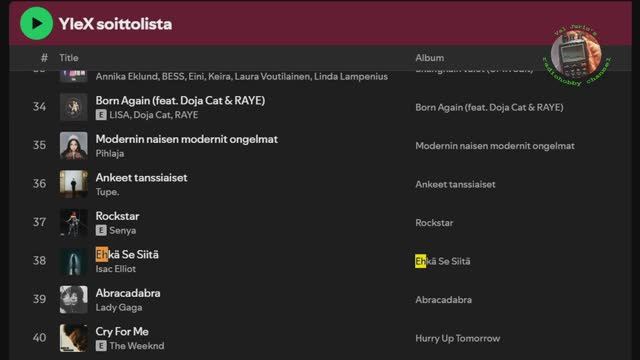Open The Weeknd artist link
The width and height of the screenshot is (640, 360).
[x=137, y=346]
